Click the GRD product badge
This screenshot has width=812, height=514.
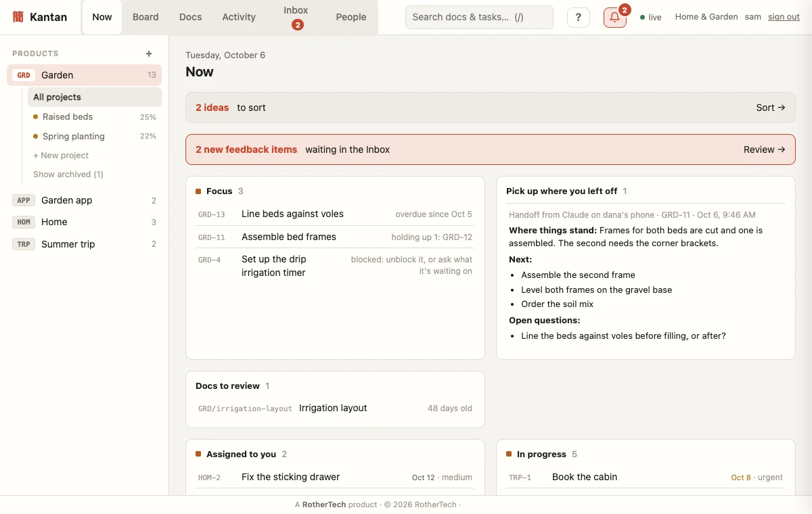[24, 75]
